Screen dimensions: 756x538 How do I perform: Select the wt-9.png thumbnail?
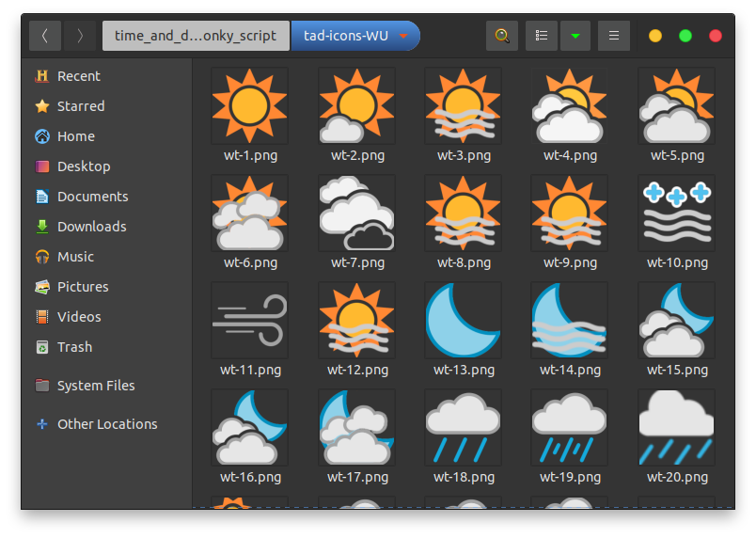tap(570, 214)
